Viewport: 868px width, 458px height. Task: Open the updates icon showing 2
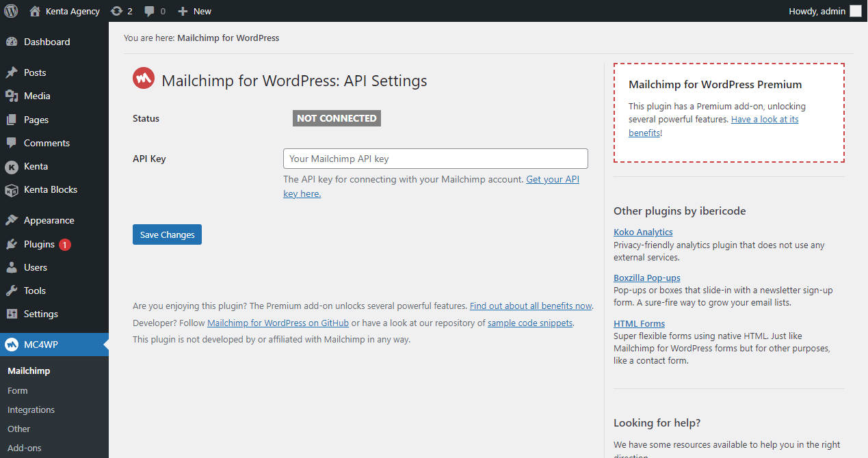coord(116,11)
